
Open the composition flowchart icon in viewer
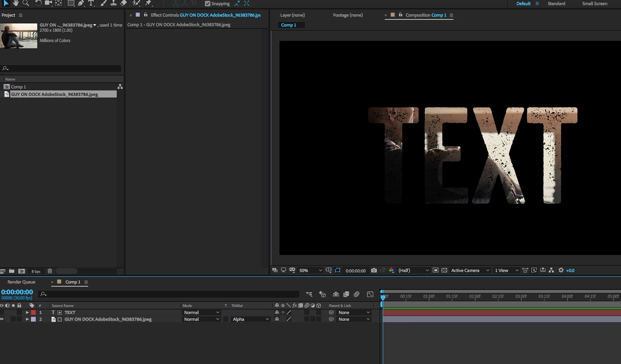click(x=552, y=270)
